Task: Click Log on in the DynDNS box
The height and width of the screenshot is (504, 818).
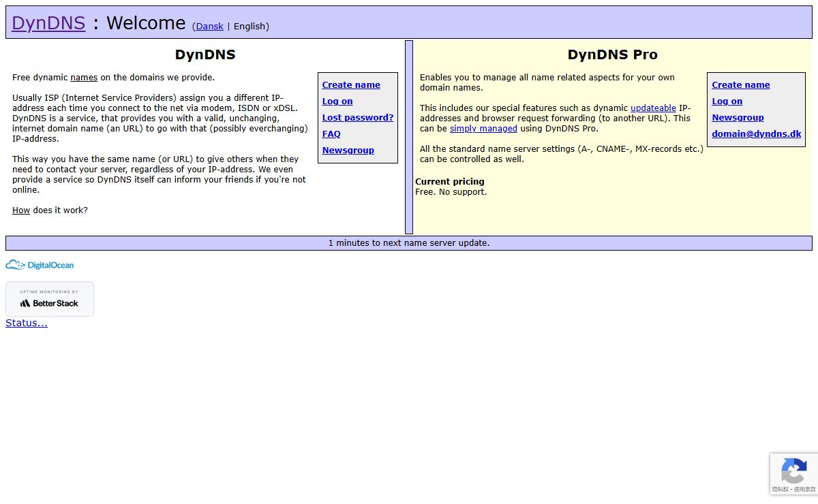Action: click(337, 101)
